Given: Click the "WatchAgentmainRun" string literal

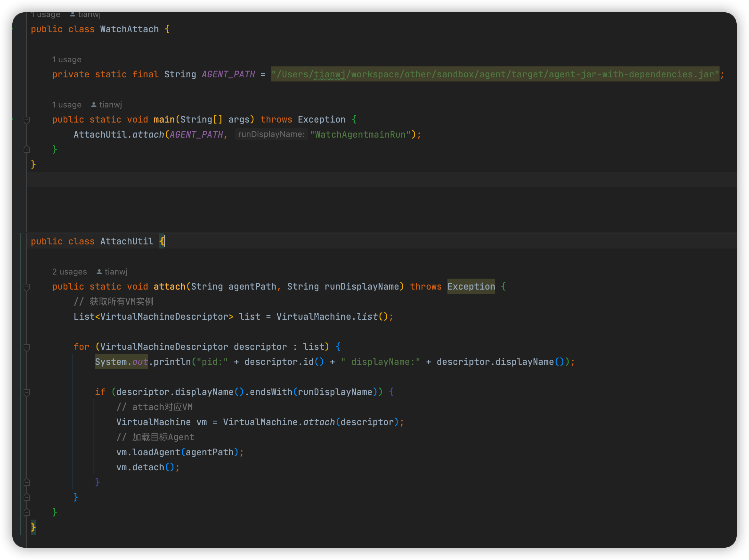Looking at the screenshot, I should (x=360, y=135).
